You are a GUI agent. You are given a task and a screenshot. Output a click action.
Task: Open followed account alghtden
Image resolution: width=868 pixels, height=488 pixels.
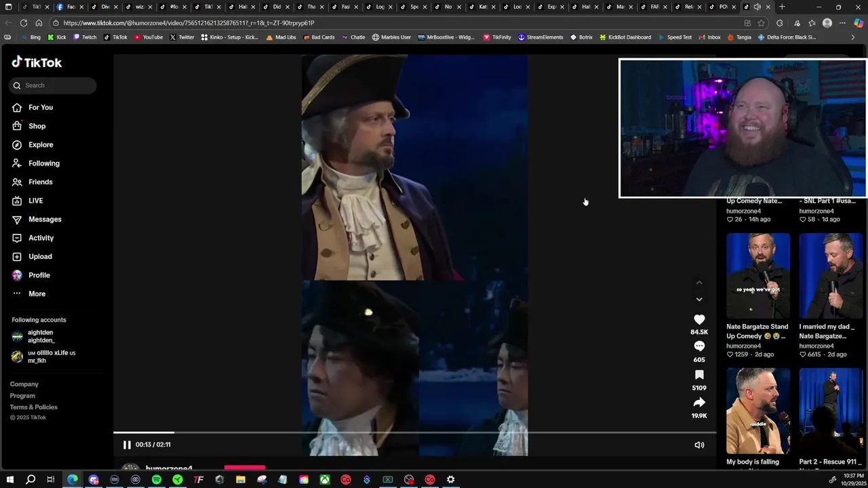pyautogui.click(x=41, y=336)
